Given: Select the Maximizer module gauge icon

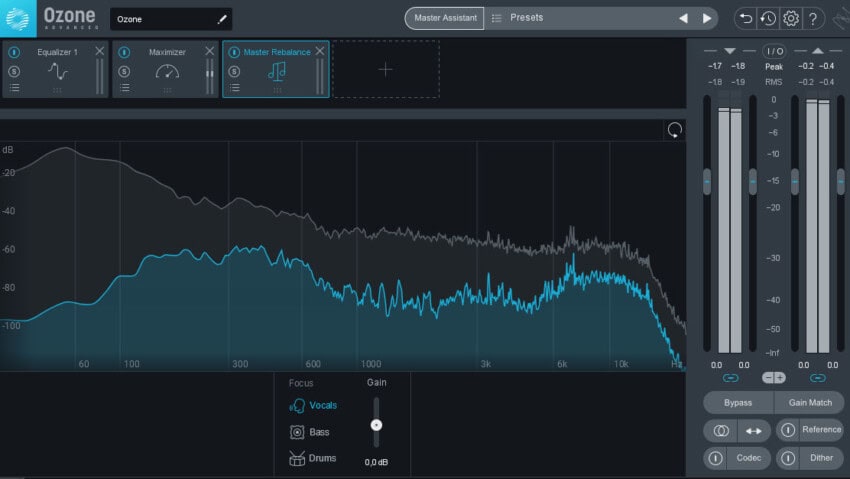Looking at the screenshot, I should tap(167, 71).
